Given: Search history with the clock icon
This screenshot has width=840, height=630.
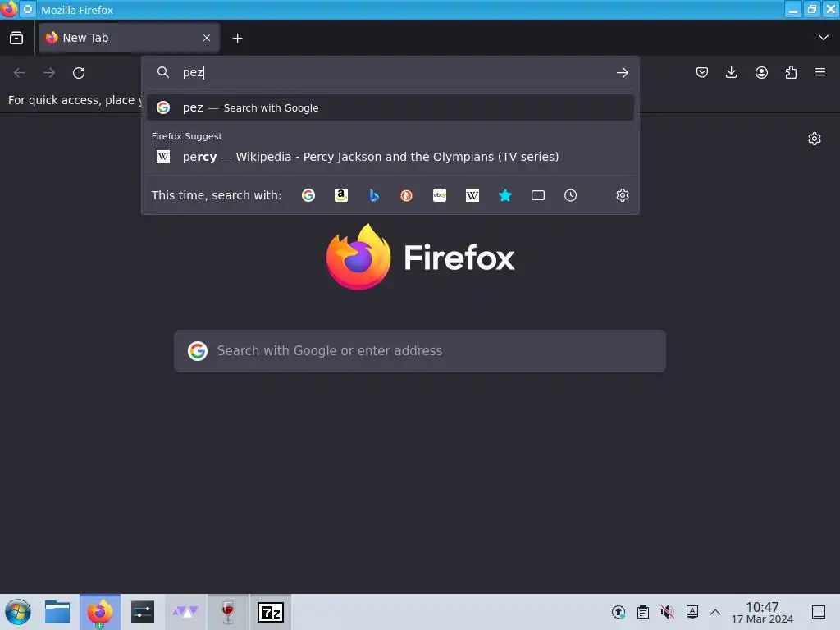Looking at the screenshot, I should click(x=571, y=195).
